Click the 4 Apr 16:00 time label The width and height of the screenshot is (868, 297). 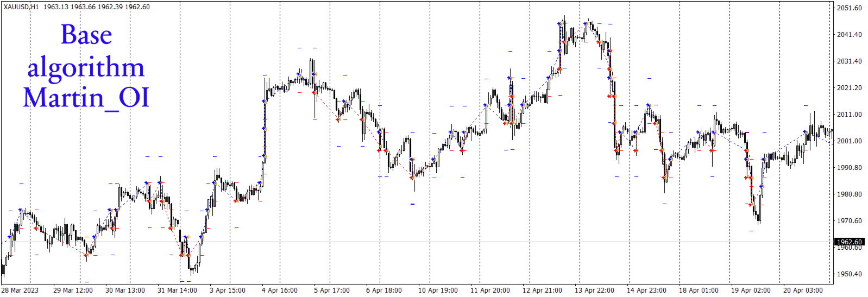tap(280, 290)
